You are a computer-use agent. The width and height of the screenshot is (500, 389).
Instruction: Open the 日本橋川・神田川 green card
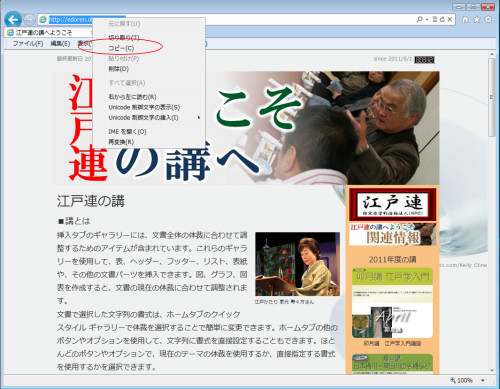[x=392, y=364]
